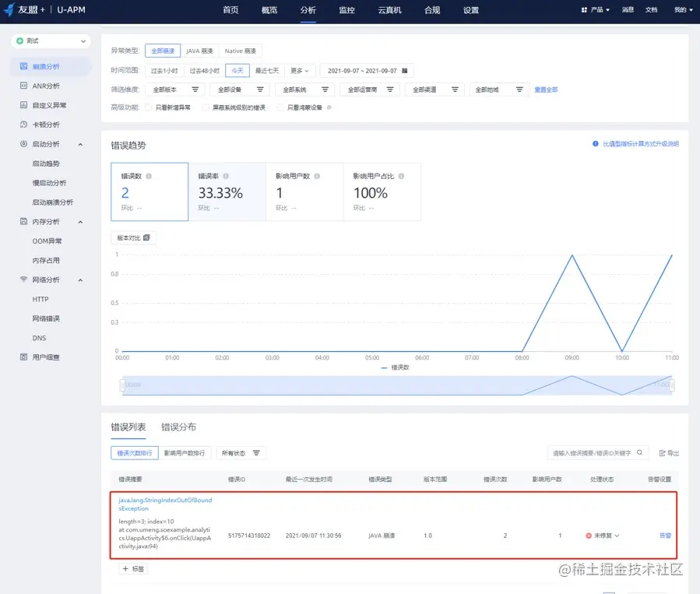Click the 用户细查 sidebar icon
700x594 pixels.
click(x=23, y=357)
